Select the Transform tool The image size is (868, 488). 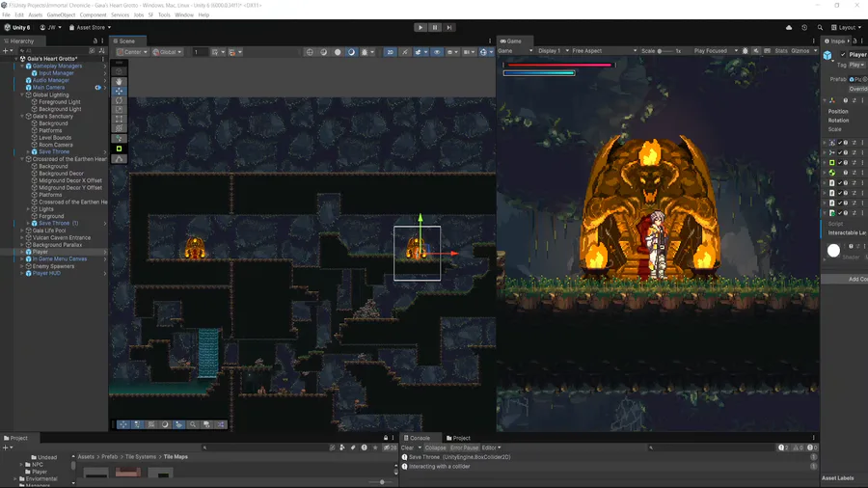tap(119, 128)
